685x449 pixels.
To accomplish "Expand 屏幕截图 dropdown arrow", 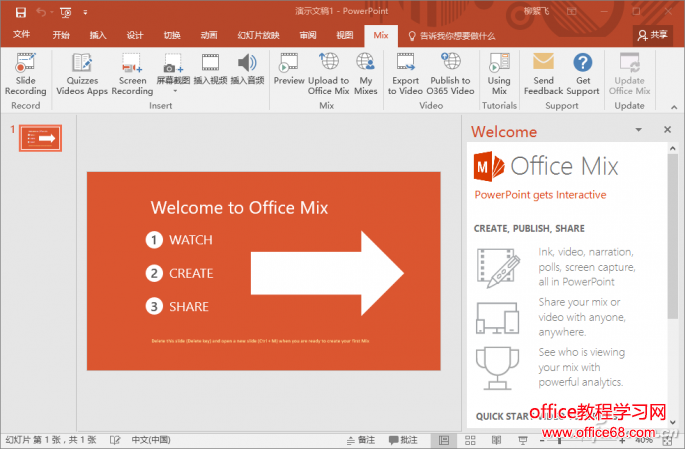I will point(175,91).
